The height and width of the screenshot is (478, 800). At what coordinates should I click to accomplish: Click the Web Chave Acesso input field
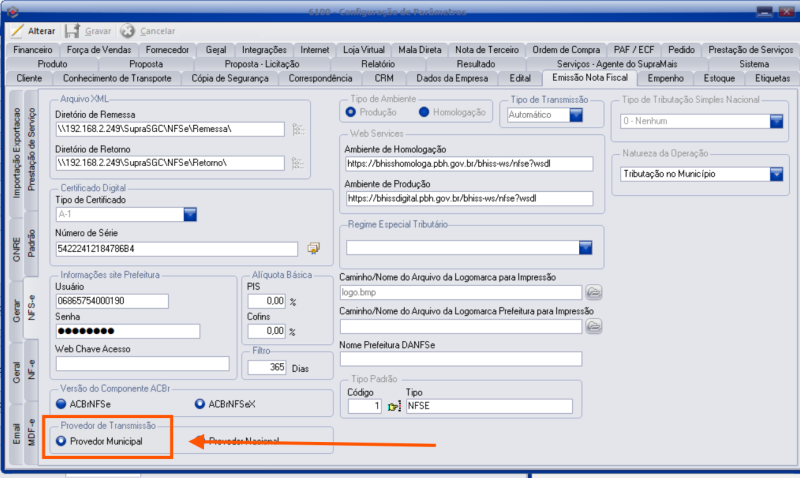(142, 364)
